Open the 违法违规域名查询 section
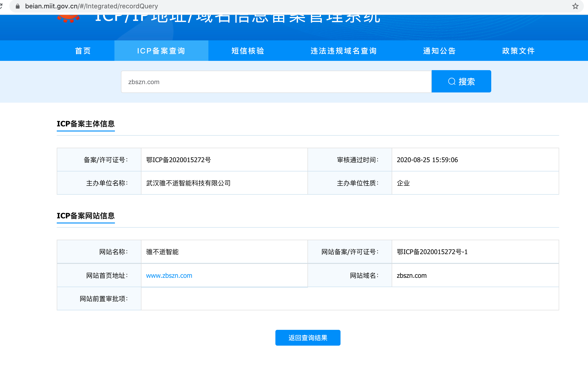Screen dimensions: 588x367 tap(343, 51)
